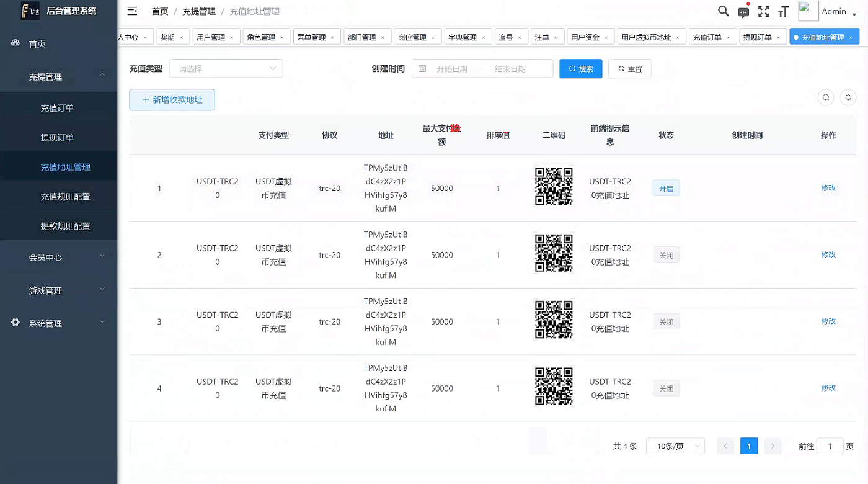Click the QR code thumbnail in row 4
Image resolution: width=868 pixels, height=484 pixels.
click(554, 387)
